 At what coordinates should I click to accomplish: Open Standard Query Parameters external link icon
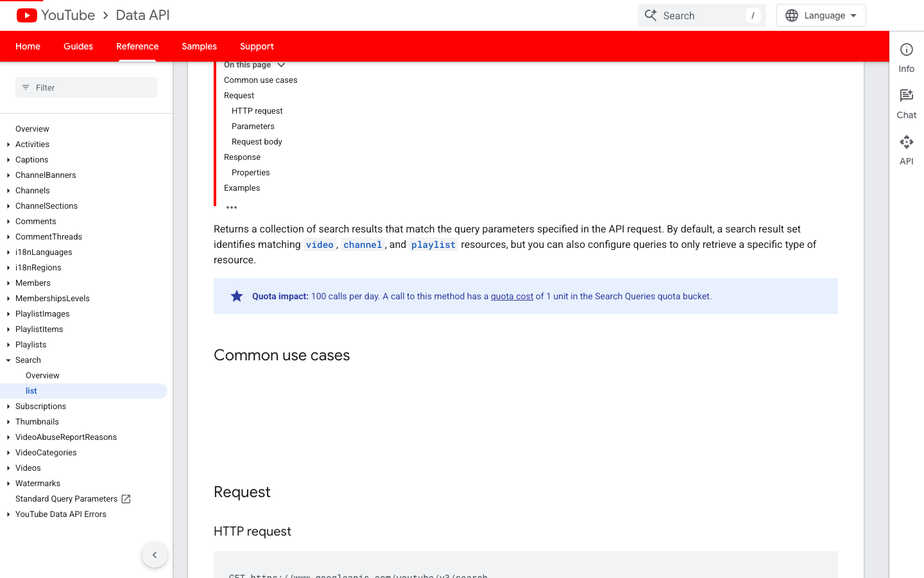(x=126, y=499)
